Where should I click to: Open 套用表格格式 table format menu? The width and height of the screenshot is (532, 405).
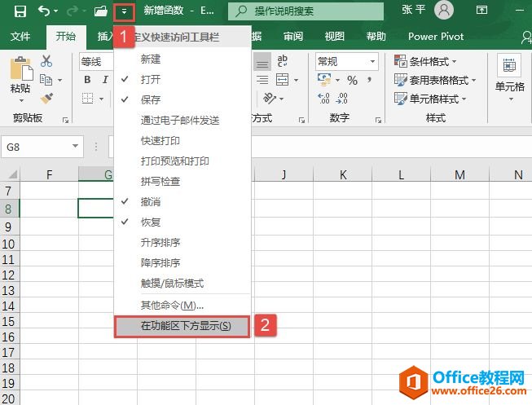435,80
